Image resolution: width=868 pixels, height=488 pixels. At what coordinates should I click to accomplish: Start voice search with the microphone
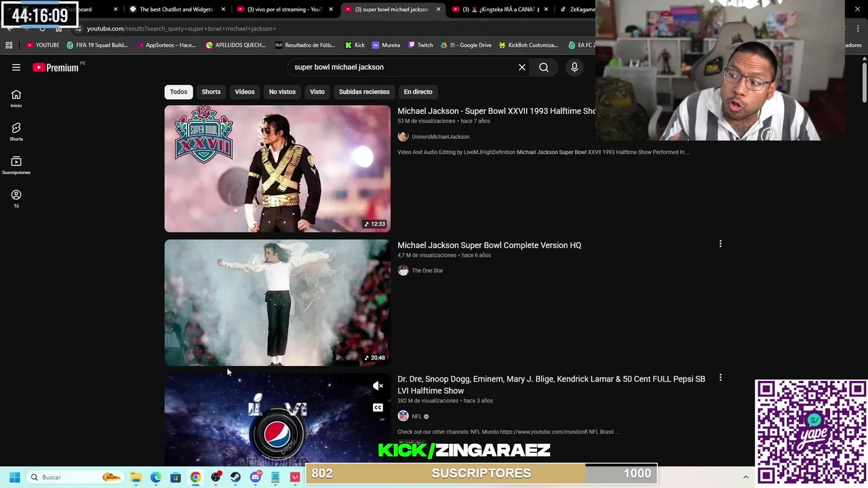574,67
